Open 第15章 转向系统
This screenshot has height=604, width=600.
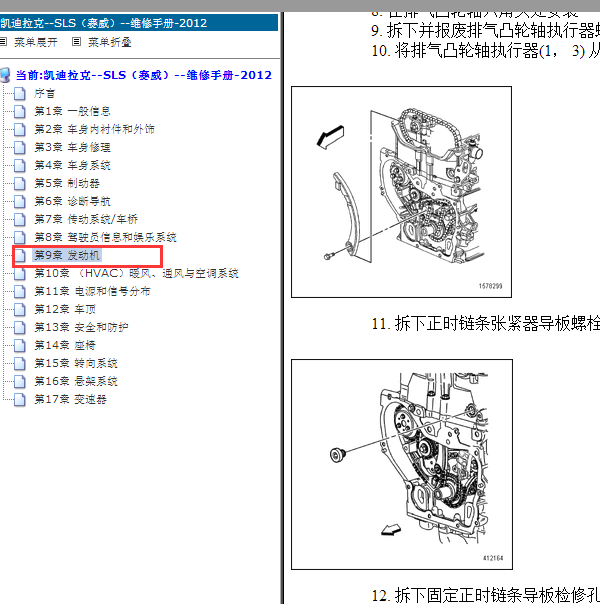pos(76,363)
